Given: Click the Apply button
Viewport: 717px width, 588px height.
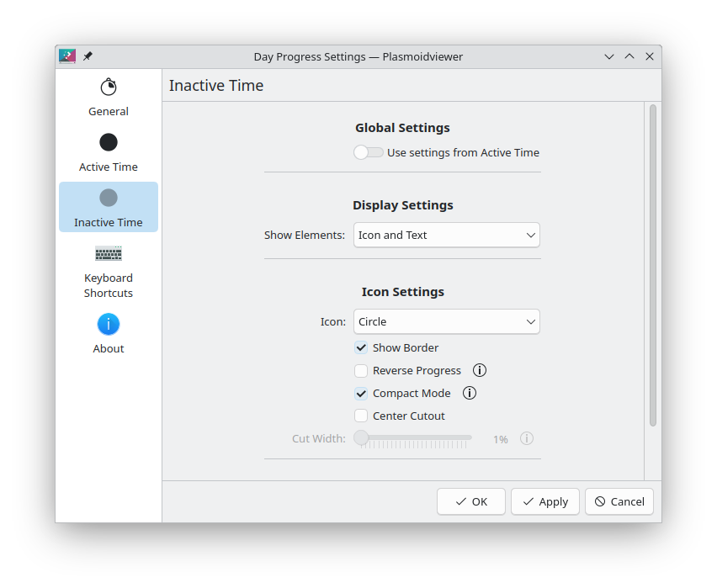Looking at the screenshot, I should click(x=545, y=501).
